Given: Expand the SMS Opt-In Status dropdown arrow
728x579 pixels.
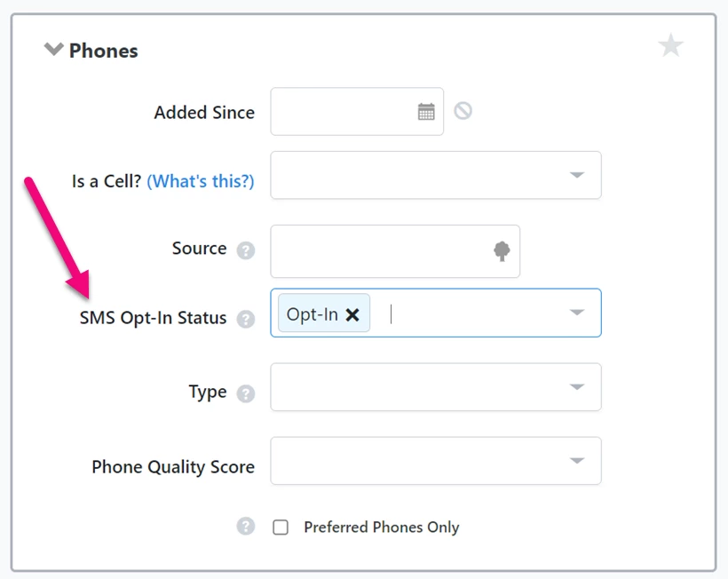Looking at the screenshot, I should 578,313.
